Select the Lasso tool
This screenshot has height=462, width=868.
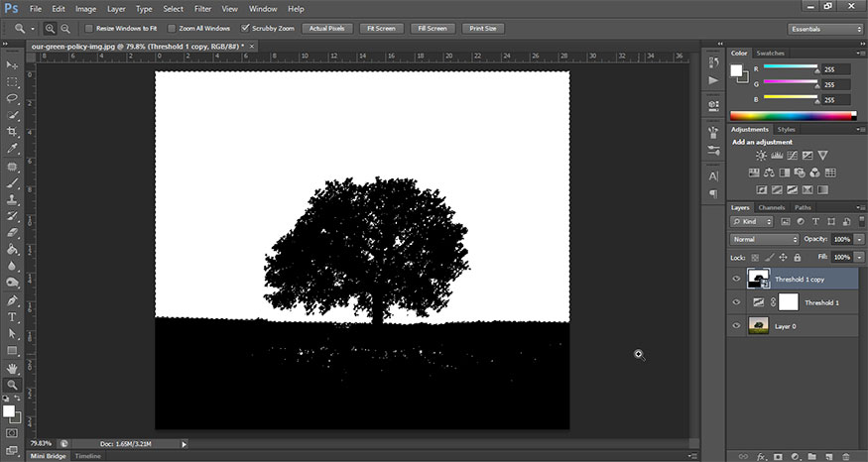click(x=13, y=99)
